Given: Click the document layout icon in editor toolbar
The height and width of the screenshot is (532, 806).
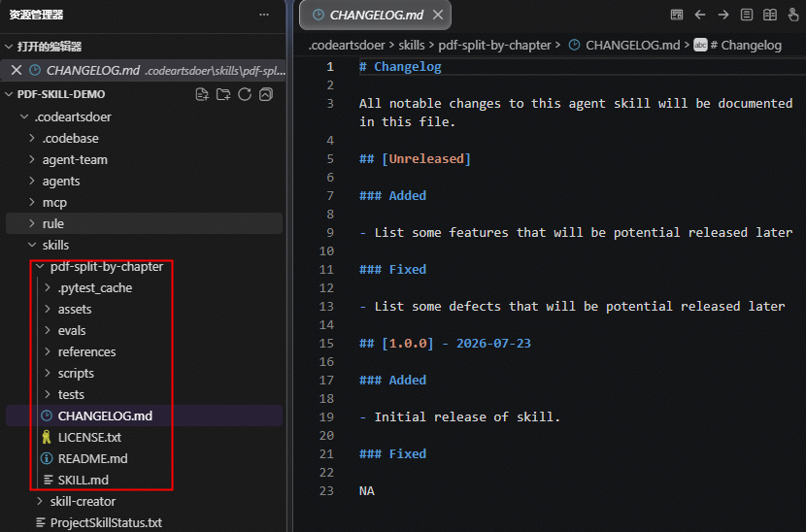Looking at the screenshot, I should pos(747,15).
